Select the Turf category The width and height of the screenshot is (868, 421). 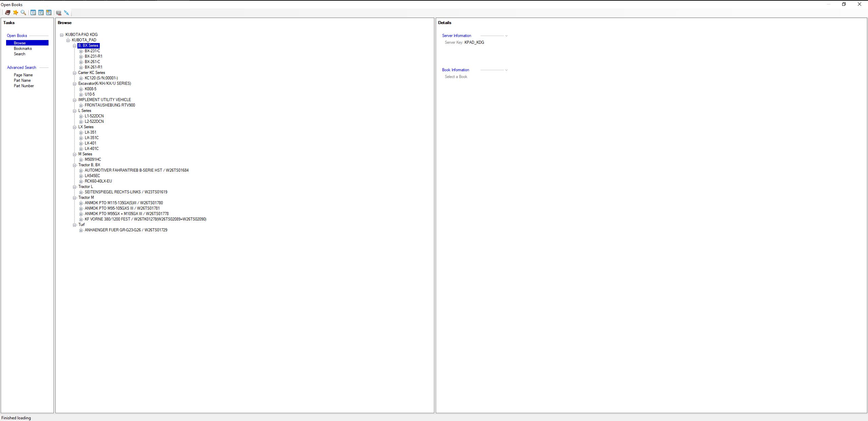[x=81, y=225]
